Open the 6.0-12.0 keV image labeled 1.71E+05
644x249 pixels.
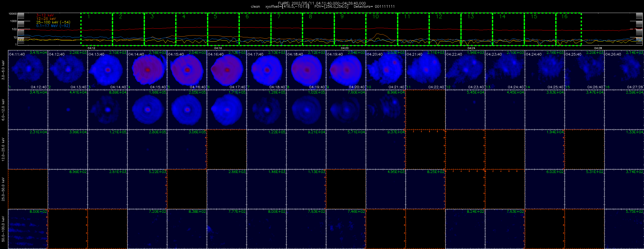227,110
